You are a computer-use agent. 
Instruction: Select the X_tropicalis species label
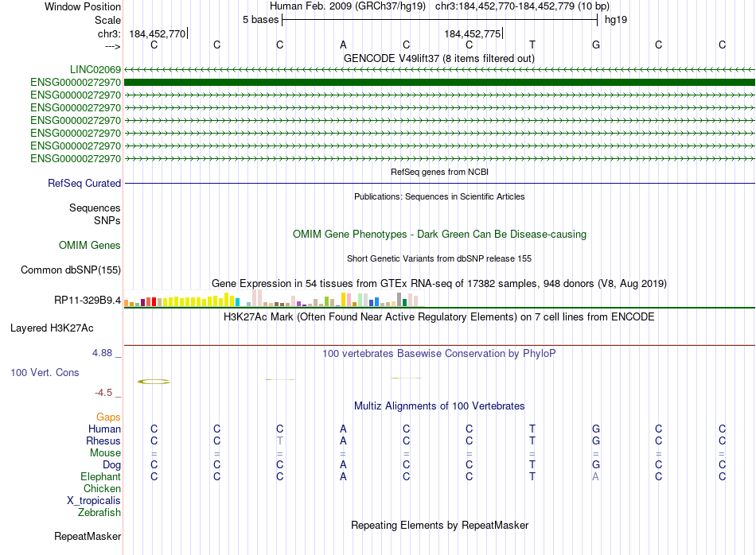[x=94, y=501]
